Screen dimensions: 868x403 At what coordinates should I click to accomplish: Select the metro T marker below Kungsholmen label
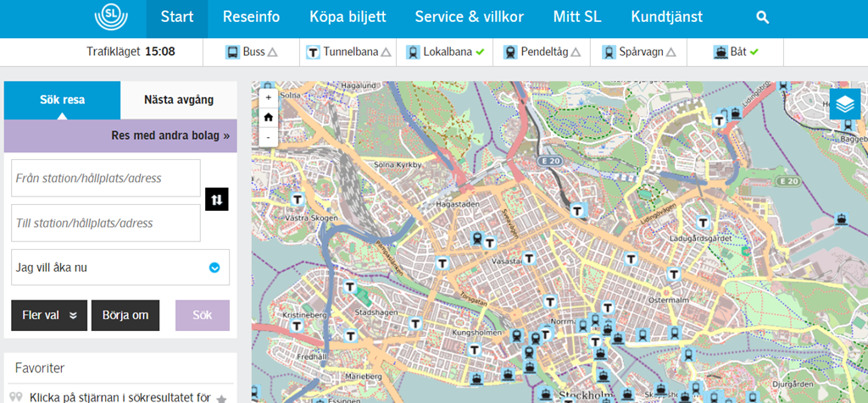coord(474,350)
